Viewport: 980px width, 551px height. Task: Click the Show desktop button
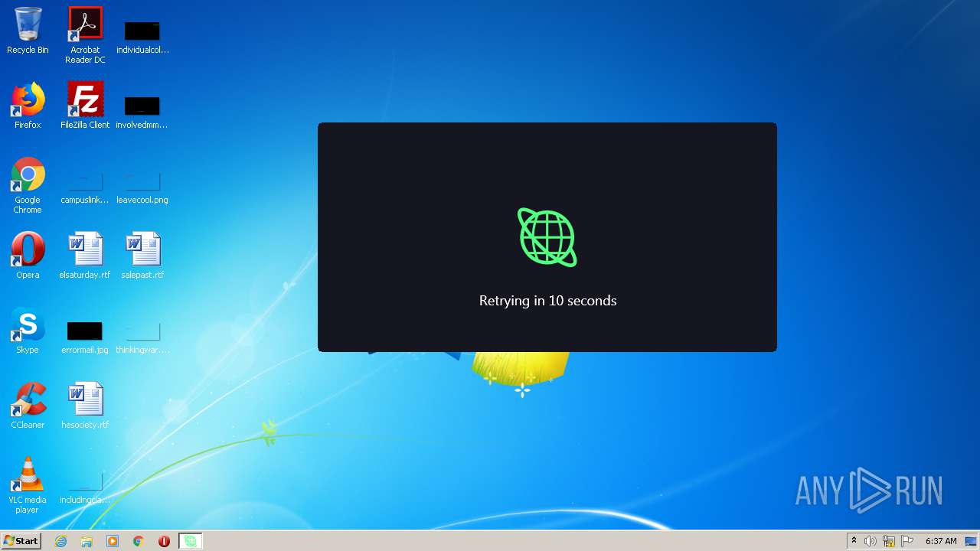pos(971,541)
